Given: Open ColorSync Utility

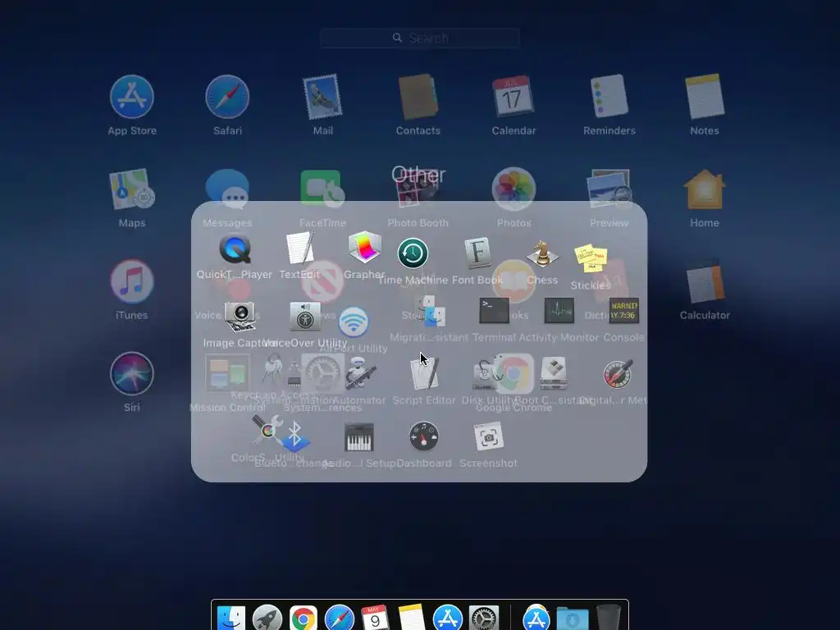Looking at the screenshot, I should click(267, 430).
